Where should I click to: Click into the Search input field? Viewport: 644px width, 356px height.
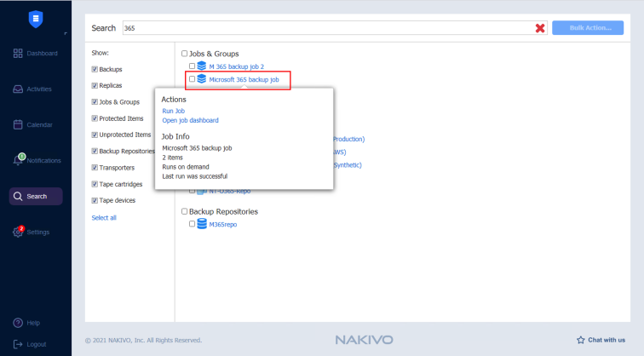(324, 28)
